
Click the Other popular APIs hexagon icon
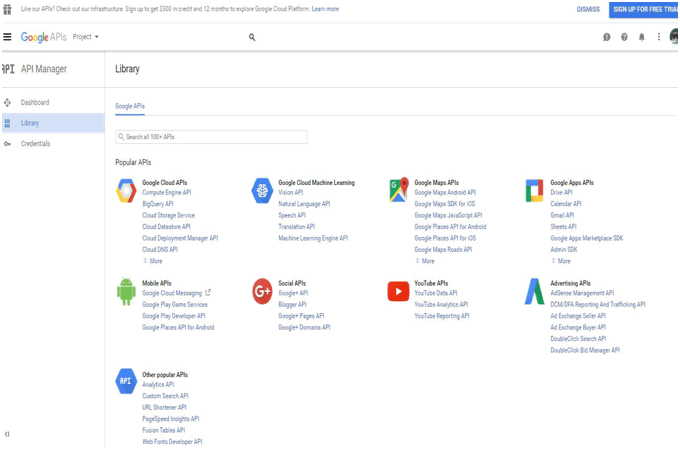(126, 381)
